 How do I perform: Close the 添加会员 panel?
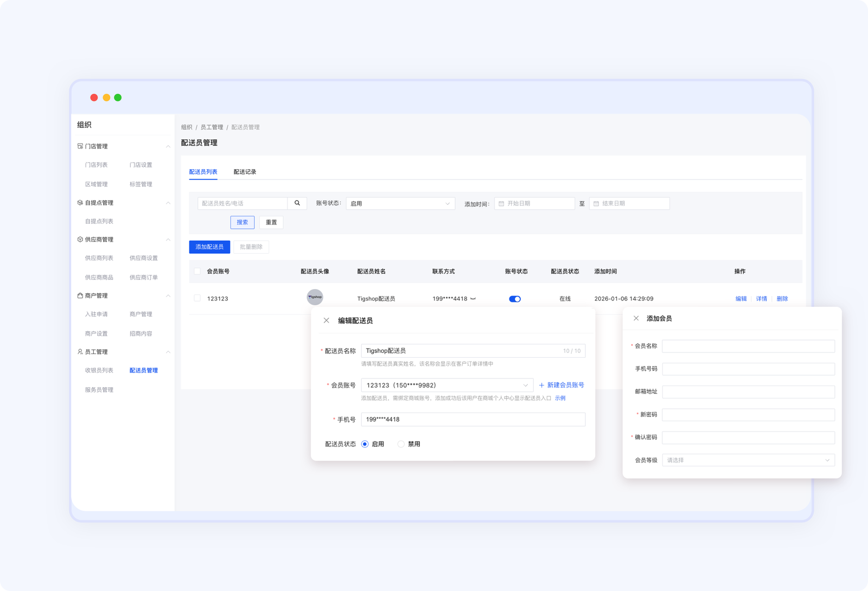point(636,318)
